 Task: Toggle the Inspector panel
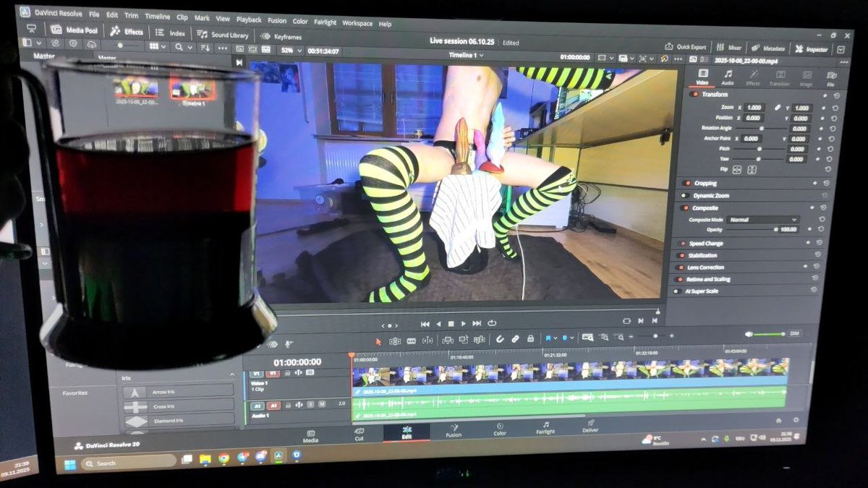[x=811, y=49]
